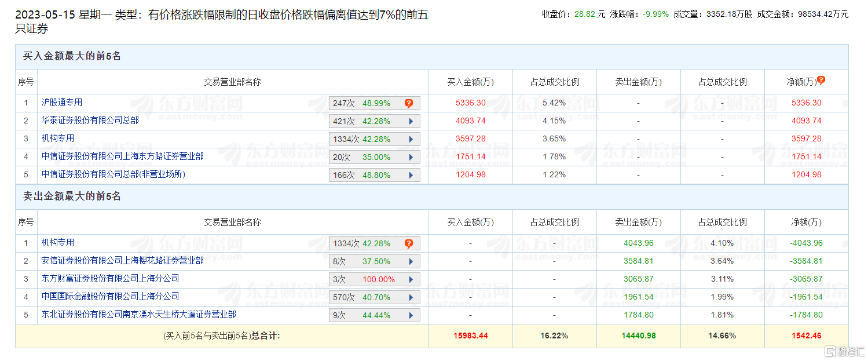Expand arrow for 东北证券南京溧水天生桥大道营业部
Viewport: 868px width, 361px height.
[411, 315]
